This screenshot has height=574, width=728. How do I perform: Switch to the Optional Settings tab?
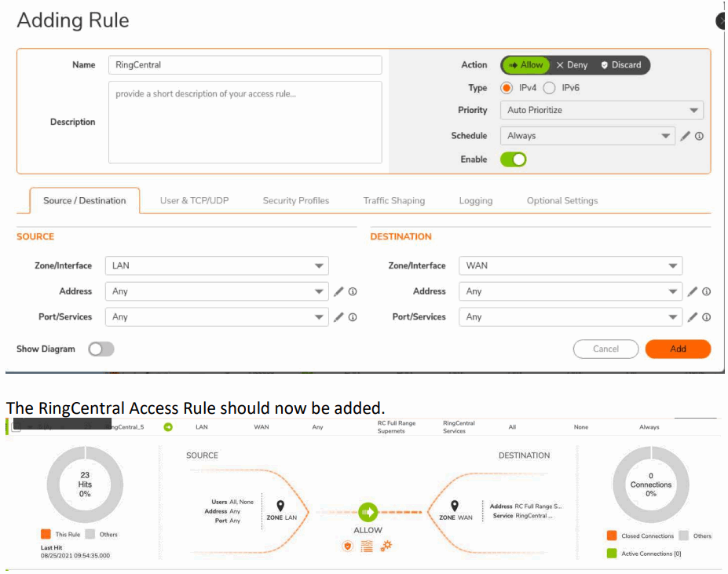[x=562, y=200]
